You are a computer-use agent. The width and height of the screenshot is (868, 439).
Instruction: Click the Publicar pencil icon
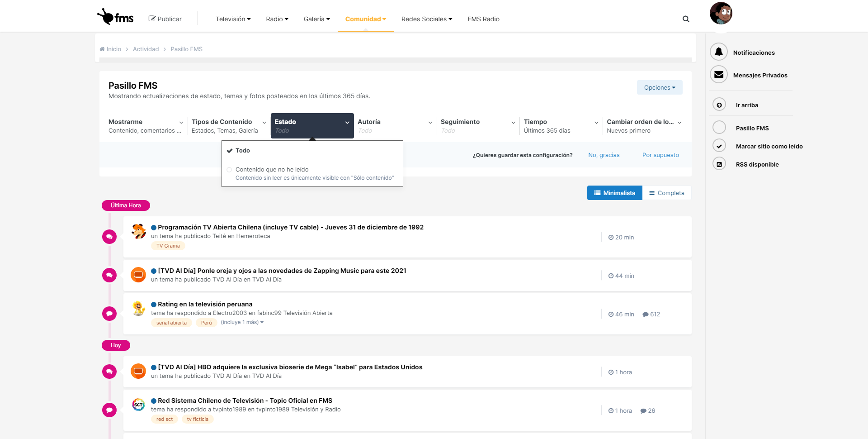click(x=152, y=19)
